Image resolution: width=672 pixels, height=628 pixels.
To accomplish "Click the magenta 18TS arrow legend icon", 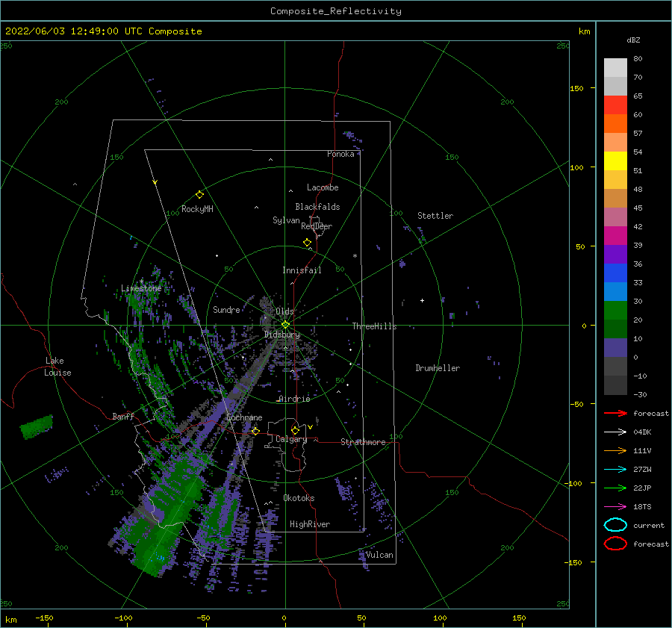I will coord(615,507).
